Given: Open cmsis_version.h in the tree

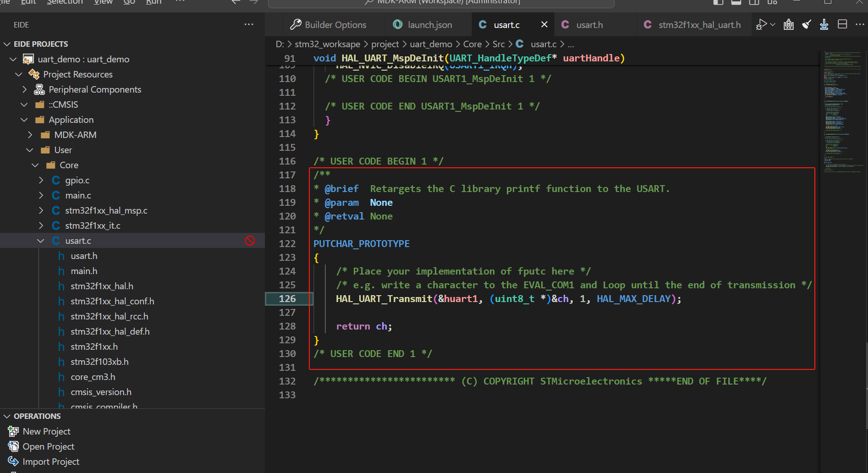Looking at the screenshot, I should coord(101,392).
